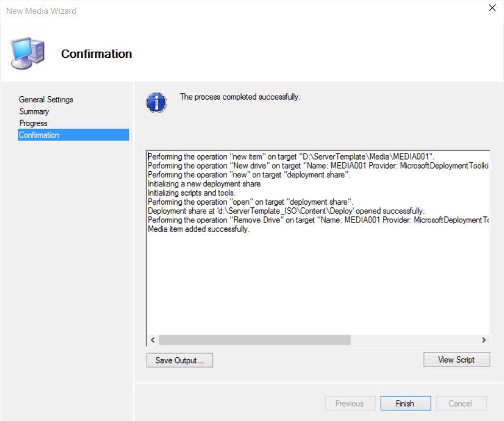Click the horizontal scrollbar thumb
The height and width of the screenshot is (421, 504).
tap(255, 340)
